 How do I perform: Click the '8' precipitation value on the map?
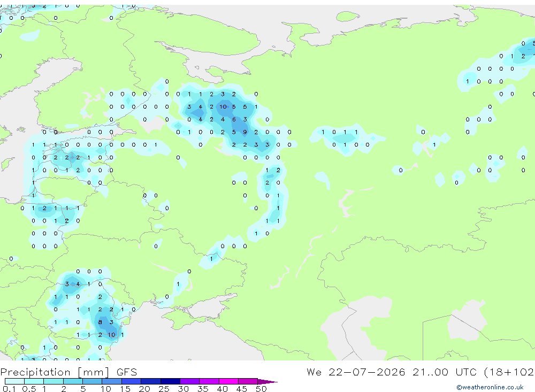[x=100, y=322]
